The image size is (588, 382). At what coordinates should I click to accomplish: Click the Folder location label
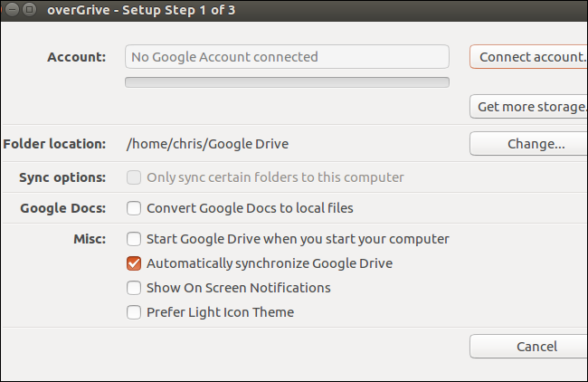point(54,143)
